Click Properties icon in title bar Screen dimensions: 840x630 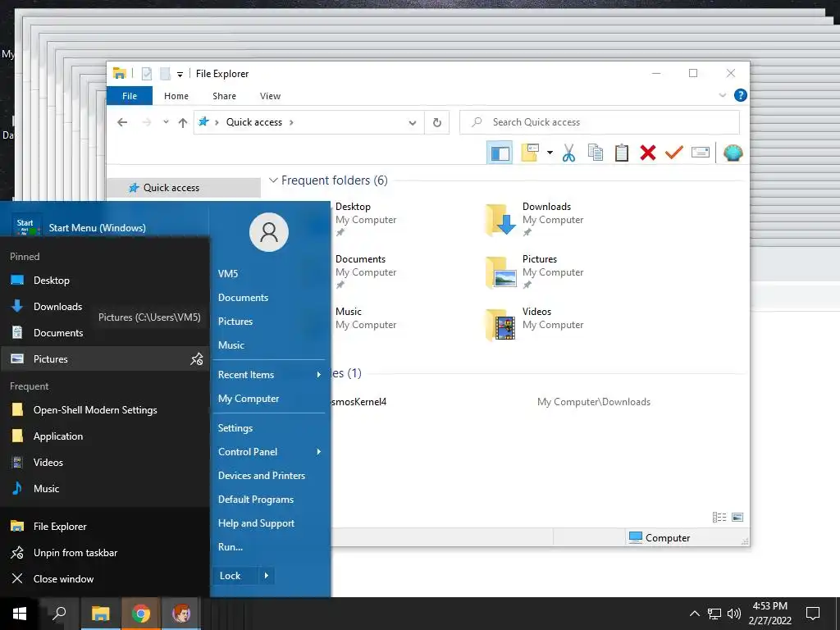146,73
